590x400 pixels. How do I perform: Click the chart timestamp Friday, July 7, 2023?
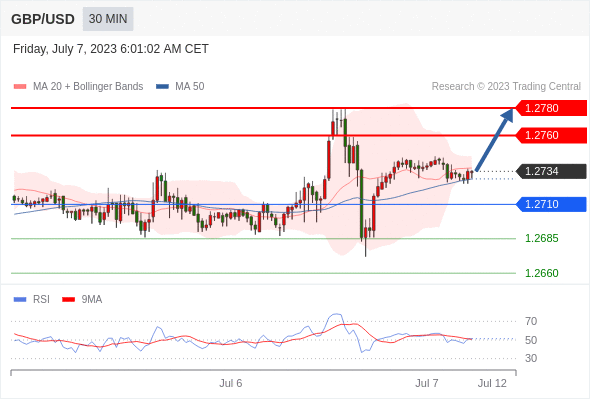(x=111, y=49)
